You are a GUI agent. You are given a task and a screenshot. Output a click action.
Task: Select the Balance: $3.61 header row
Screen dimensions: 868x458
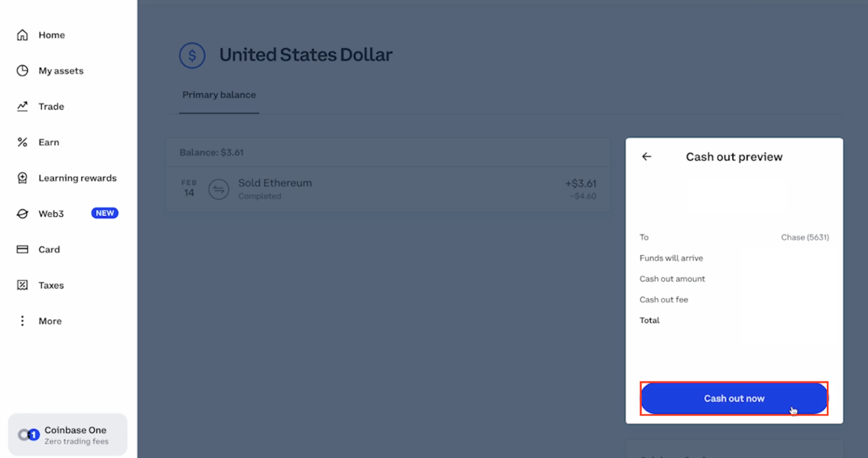click(x=388, y=152)
